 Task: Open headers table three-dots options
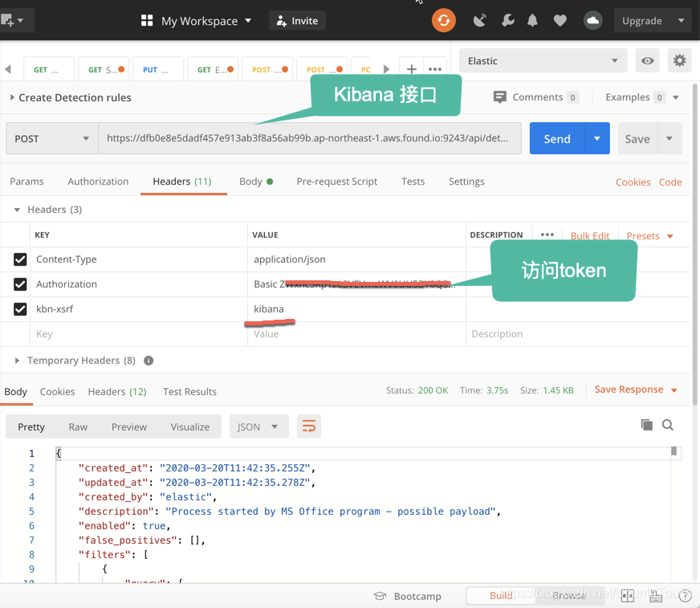(x=547, y=235)
